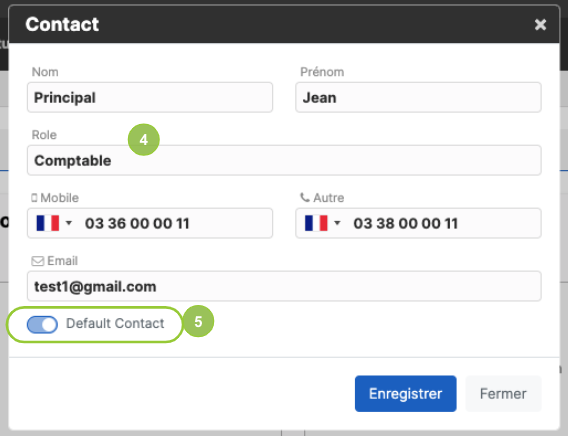The width and height of the screenshot is (568, 436).
Task: Close the Contact dialog with the X
Action: click(540, 25)
